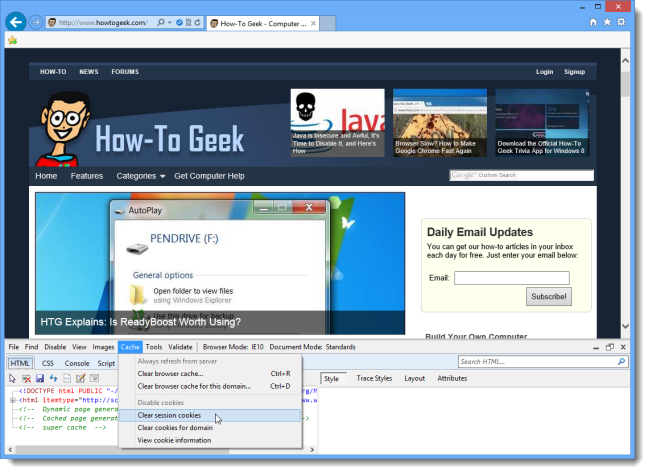
Task: Open the Browser Slow Chrome article thumbnail
Action: 440,123
